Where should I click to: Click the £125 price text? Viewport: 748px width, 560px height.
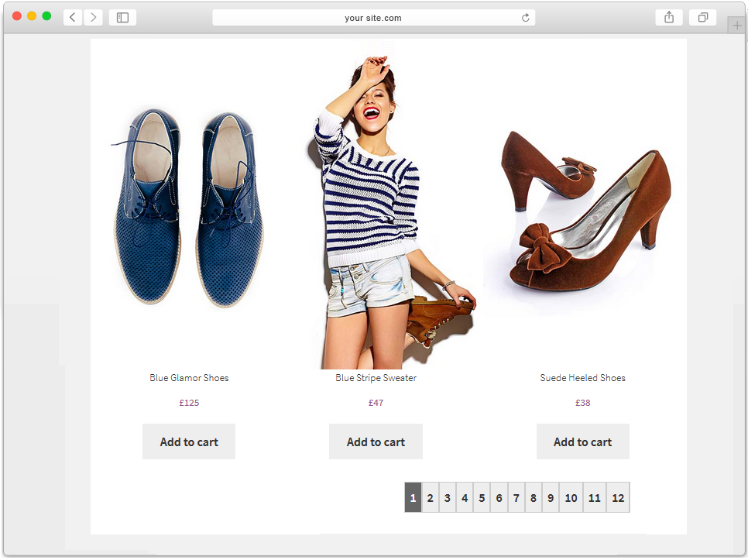pyautogui.click(x=189, y=403)
